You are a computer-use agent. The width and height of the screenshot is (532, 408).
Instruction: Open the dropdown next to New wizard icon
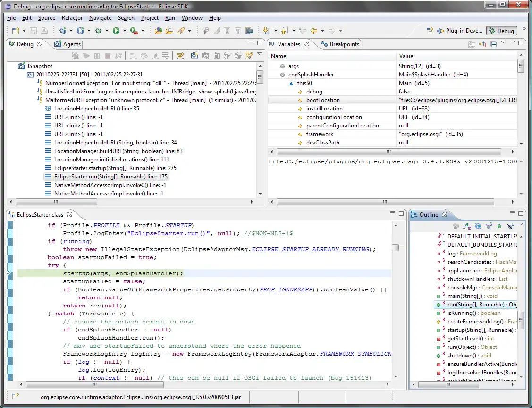(24, 31)
